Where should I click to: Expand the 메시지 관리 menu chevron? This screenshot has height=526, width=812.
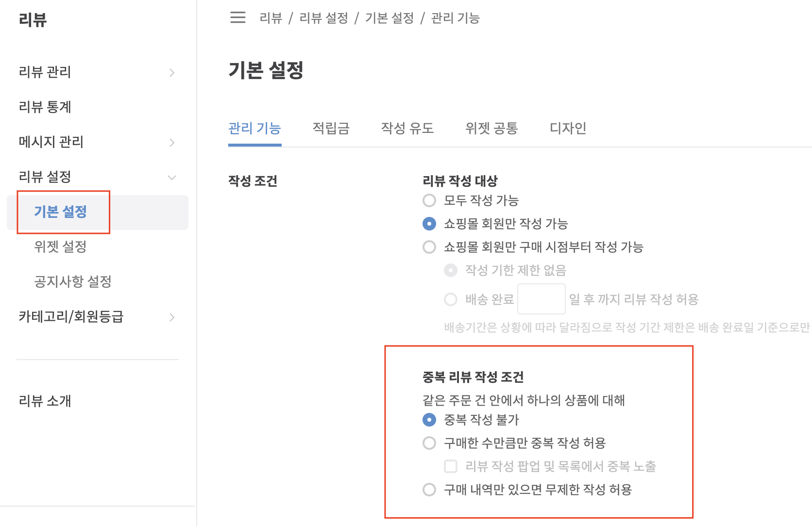(172, 143)
